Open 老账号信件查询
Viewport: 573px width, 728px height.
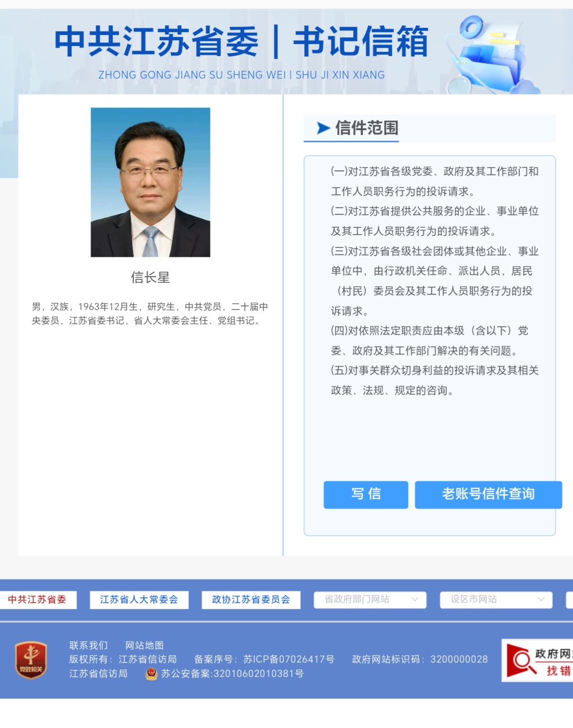[x=488, y=495]
